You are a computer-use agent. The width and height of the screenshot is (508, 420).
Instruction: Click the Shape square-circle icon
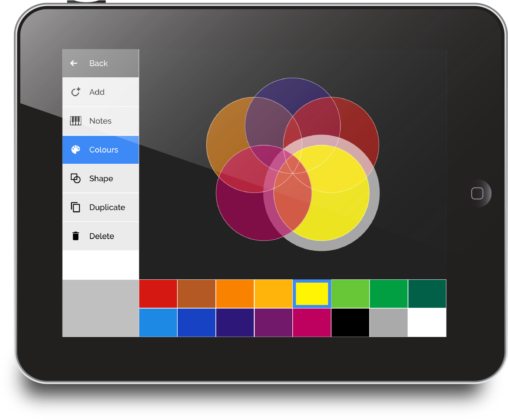76,178
